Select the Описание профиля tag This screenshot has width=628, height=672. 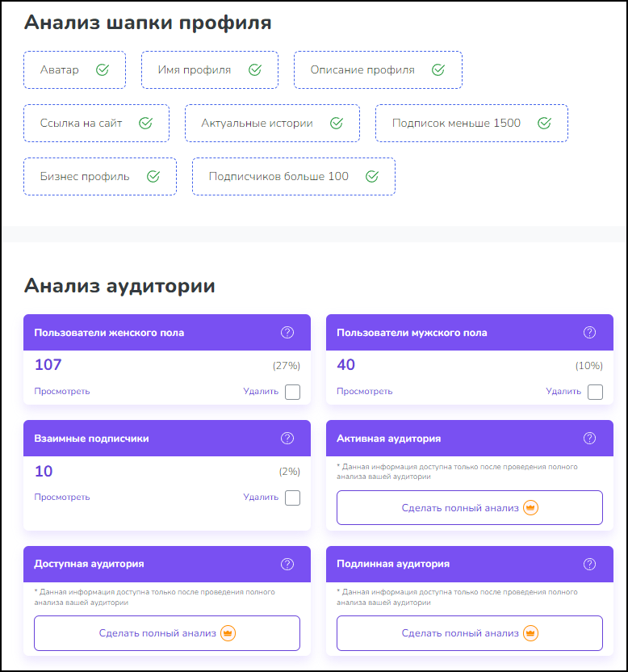click(x=378, y=69)
